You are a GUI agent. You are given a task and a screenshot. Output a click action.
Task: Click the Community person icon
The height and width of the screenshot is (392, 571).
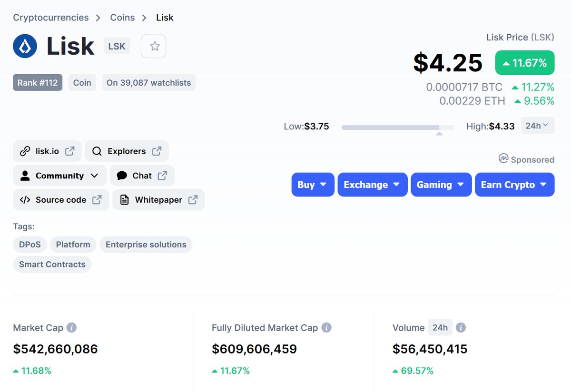click(25, 176)
